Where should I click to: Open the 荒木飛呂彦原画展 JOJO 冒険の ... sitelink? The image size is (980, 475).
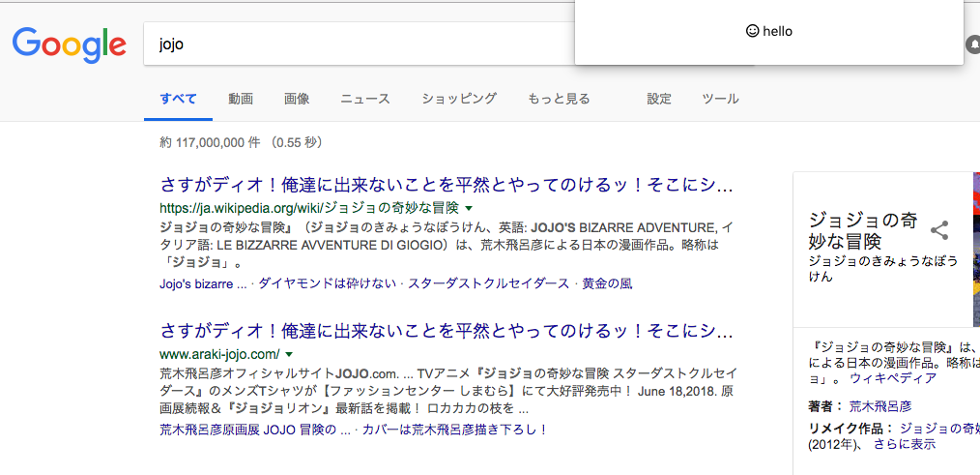point(255,430)
